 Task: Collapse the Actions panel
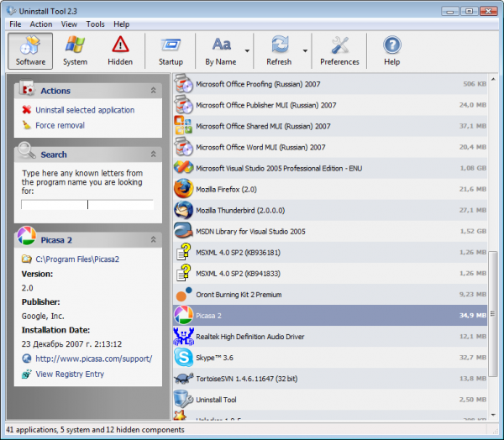(153, 91)
